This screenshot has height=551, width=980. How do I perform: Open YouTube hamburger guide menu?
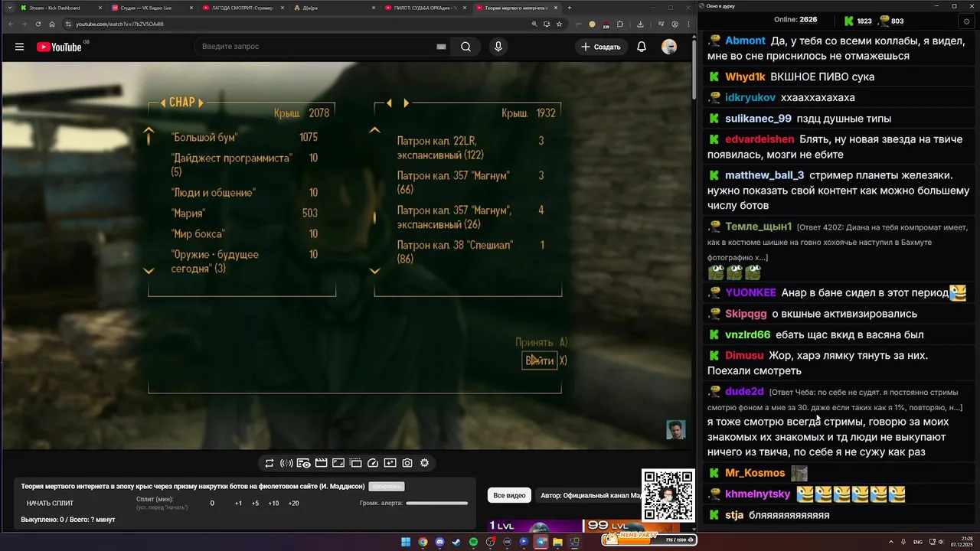coord(19,47)
